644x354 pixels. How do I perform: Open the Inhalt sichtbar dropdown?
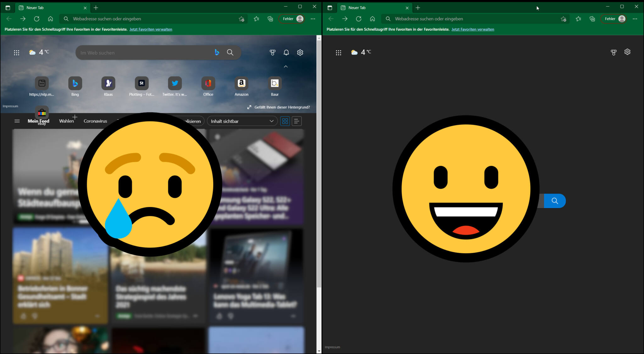point(242,121)
